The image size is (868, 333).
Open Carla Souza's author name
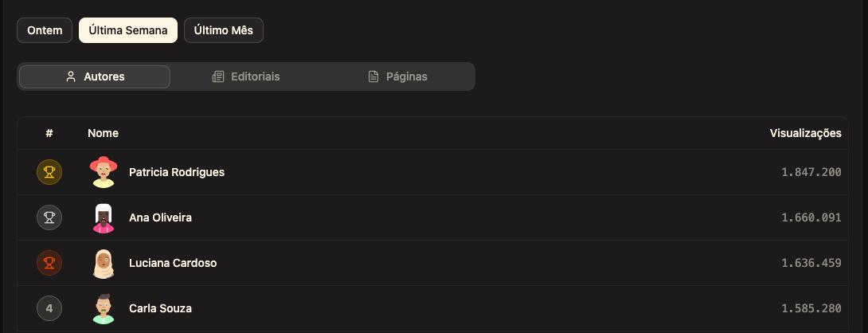coord(160,308)
